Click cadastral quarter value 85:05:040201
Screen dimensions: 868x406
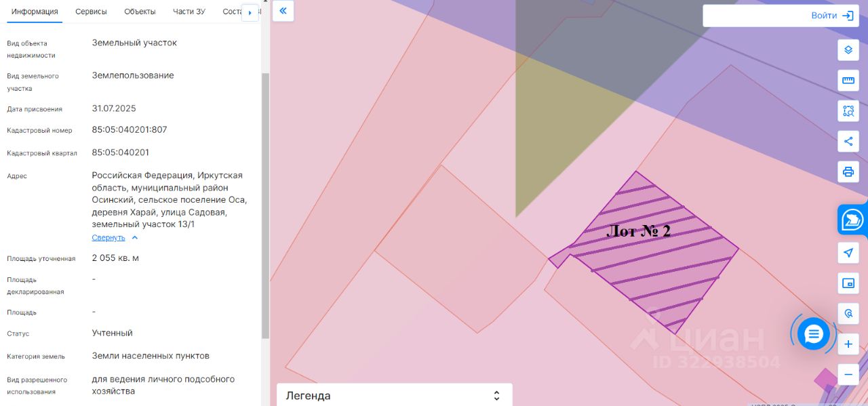[x=121, y=152]
